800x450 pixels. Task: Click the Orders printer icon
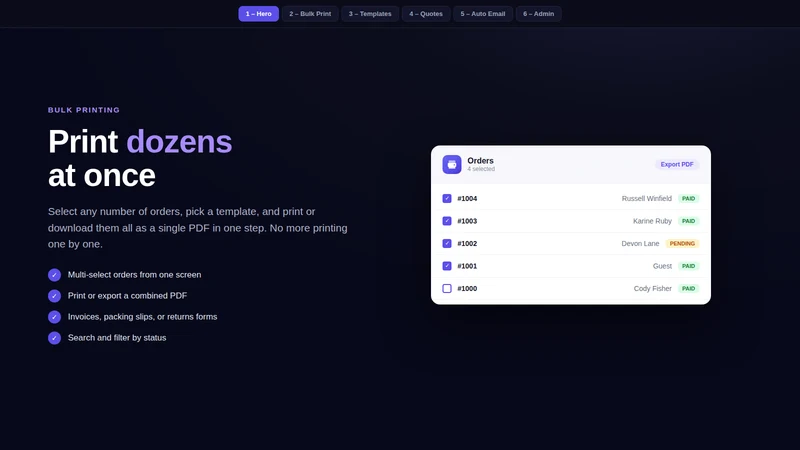[x=452, y=164]
